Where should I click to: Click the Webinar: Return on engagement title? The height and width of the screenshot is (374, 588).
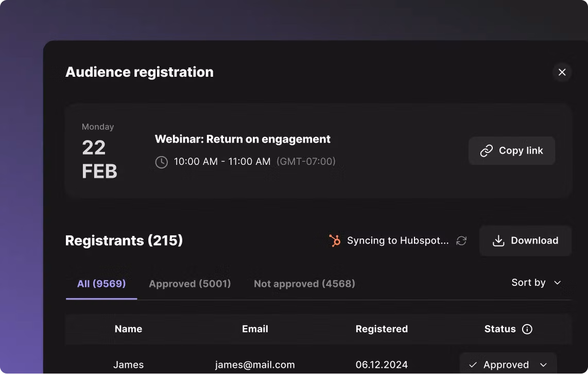tap(243, 139)
